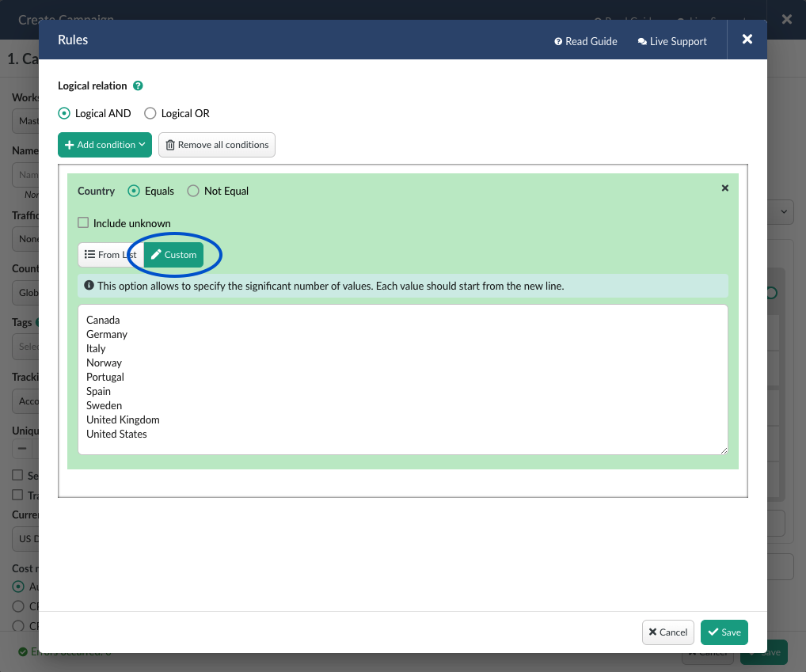Viewport: 806px width, 672px height.
Task: Click the info icon beside the values hint
Action: (89, 285)
